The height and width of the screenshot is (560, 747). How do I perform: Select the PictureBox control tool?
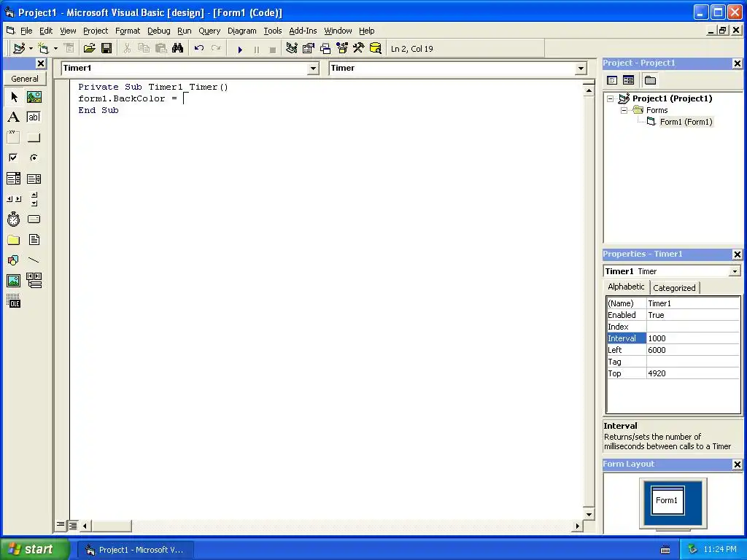coord(34,97)
